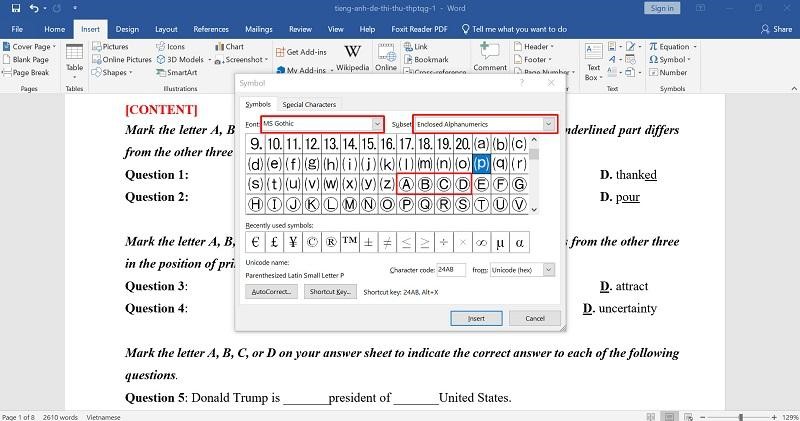The height and width of the screenshot is (421, 800).
Task: Switch to the Special Characters tab
Action: click(x=309, y=104)
